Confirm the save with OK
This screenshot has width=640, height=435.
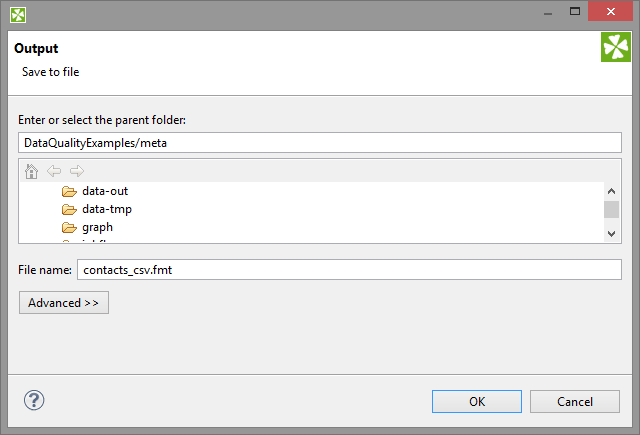[477, 401]
